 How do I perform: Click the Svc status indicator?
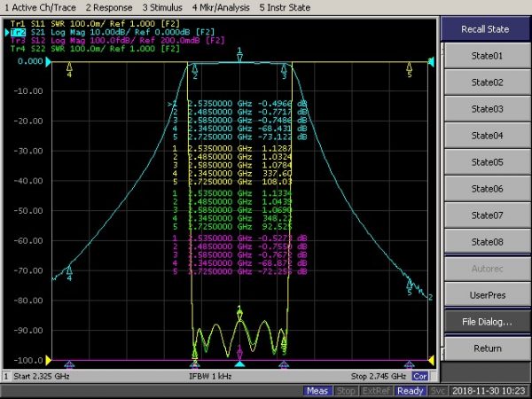tap(438, 390)
